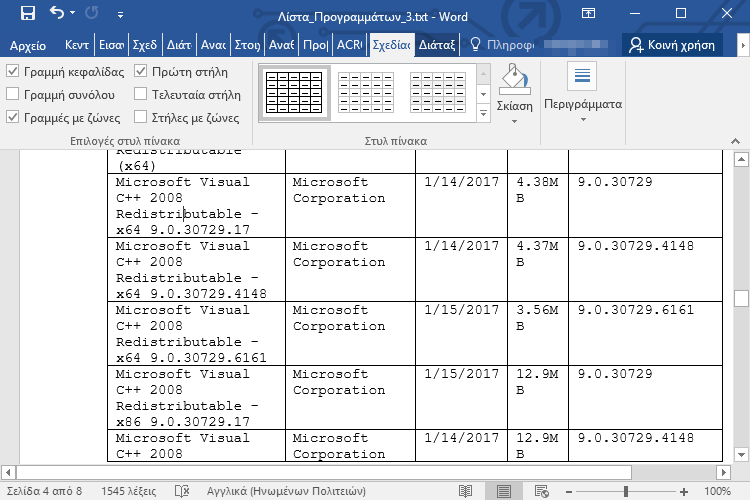This screenshot has height=500, width=750.
Task: Open the Undo history dropdown arrow
Action: pos(73,13)
